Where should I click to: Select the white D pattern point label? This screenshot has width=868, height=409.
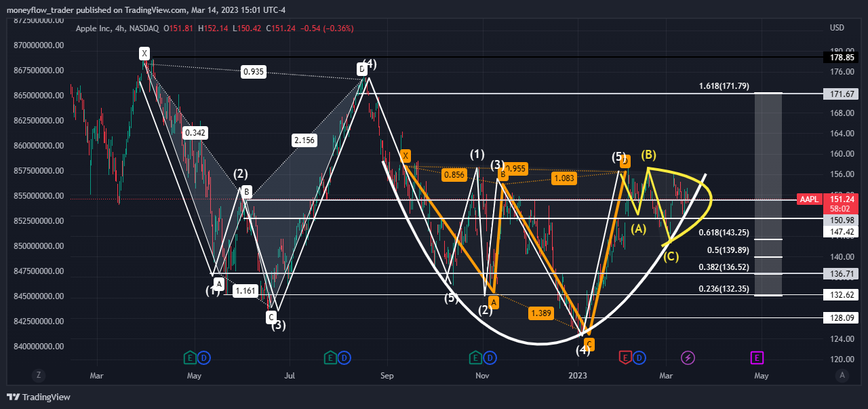362,69
